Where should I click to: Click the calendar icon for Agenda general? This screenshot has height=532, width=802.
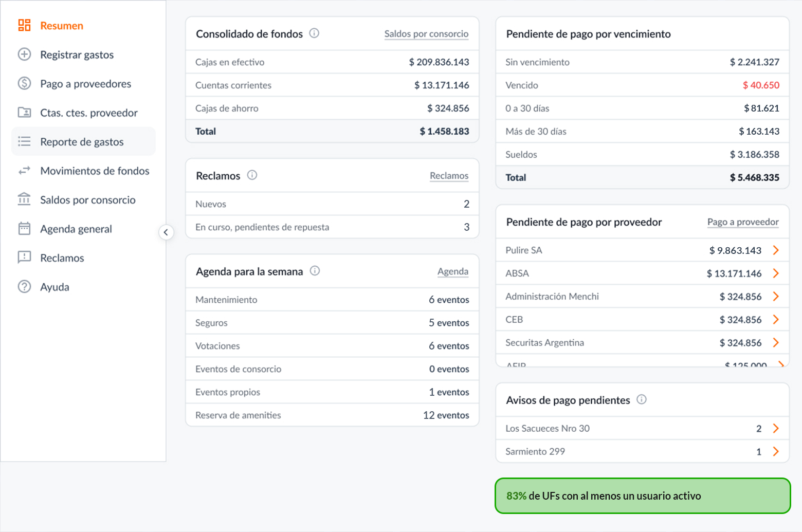tap(24, 229)
